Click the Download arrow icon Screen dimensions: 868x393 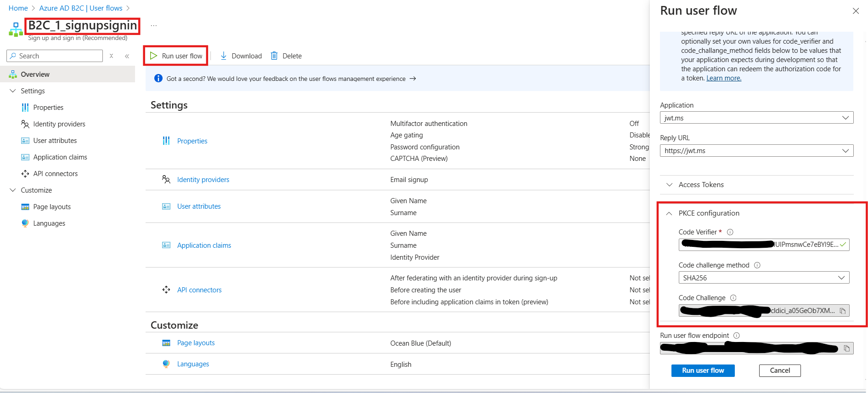[x=224, y=56]
